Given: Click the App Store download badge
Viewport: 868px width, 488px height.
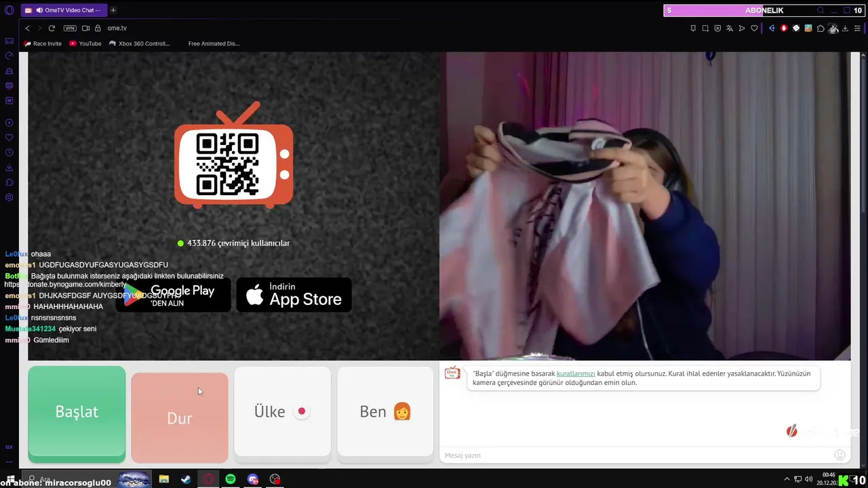Looking at the screenshot, I should coord(294,295).
